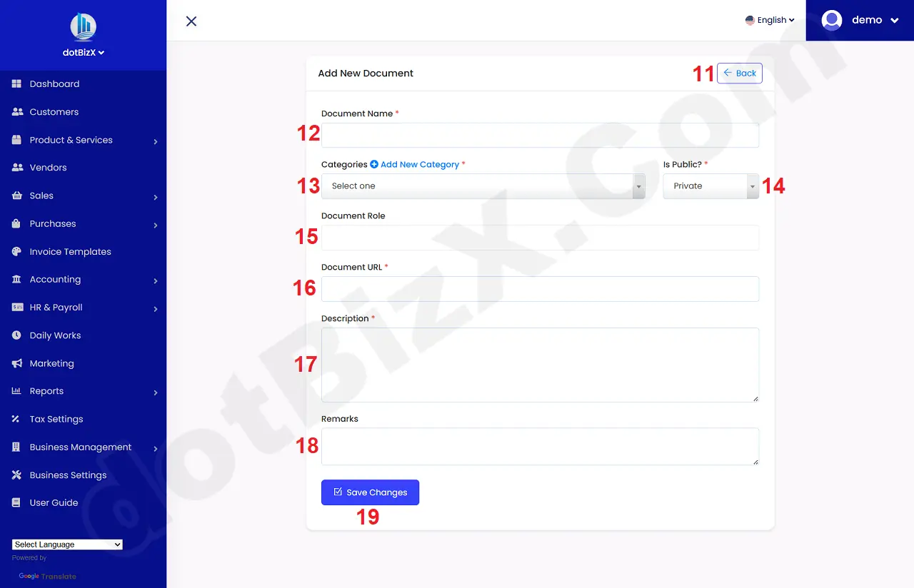Viewport: 914px width, 588px height.
Task: Open the Daily Works clock icon
Action: [x=16, y=335]
